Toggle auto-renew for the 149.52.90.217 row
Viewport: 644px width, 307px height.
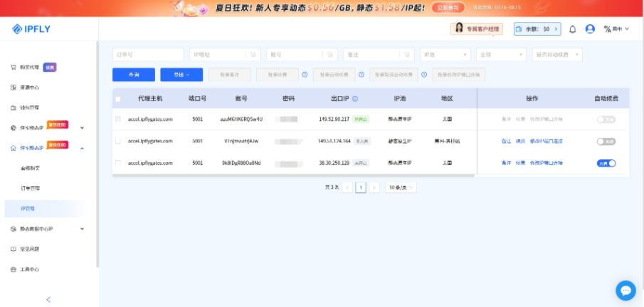(x=606, y=119)
